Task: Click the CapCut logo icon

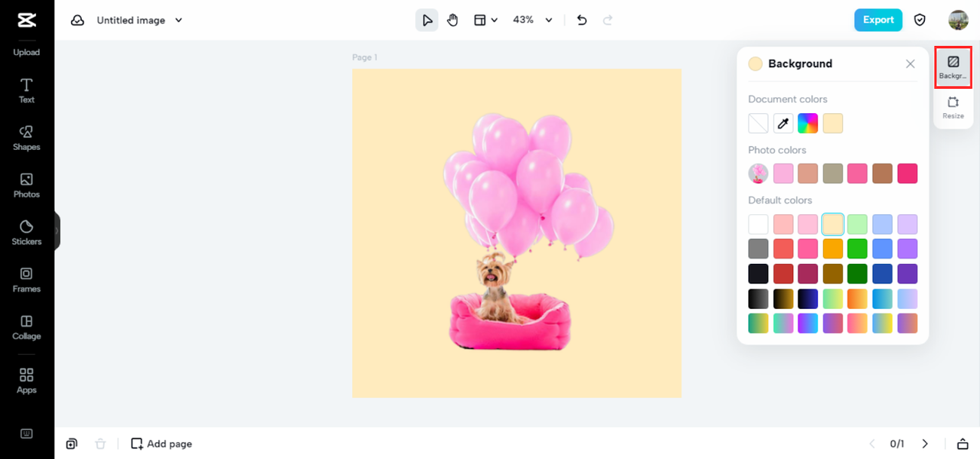Action: coord(27,20)
